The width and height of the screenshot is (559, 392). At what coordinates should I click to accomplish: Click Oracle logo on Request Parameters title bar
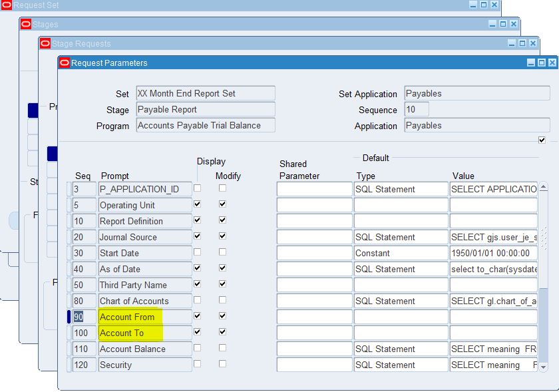coord(65,61)
